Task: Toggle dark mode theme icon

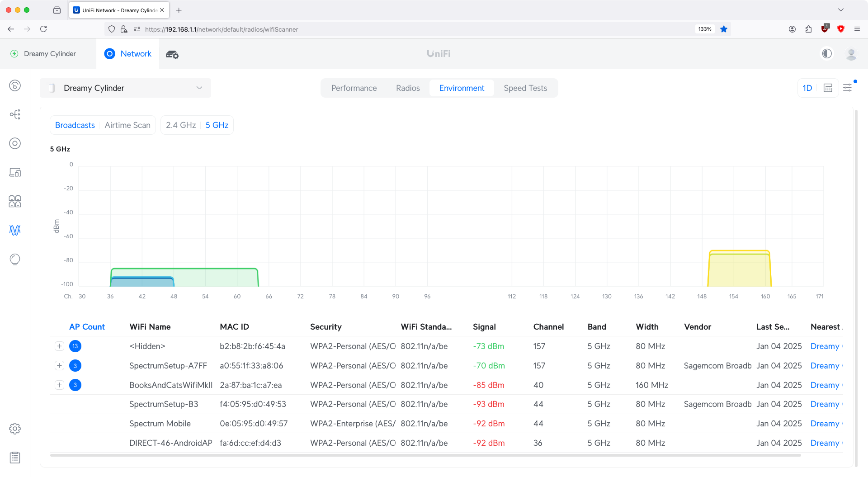Action: click(x=827, y=54)
